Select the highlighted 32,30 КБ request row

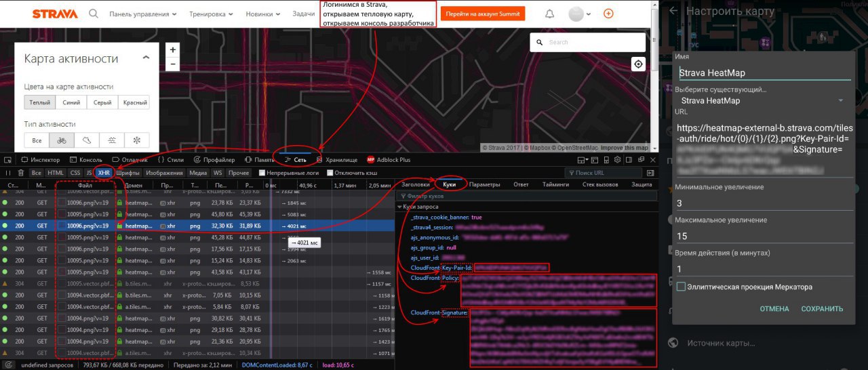pos(198,226)
